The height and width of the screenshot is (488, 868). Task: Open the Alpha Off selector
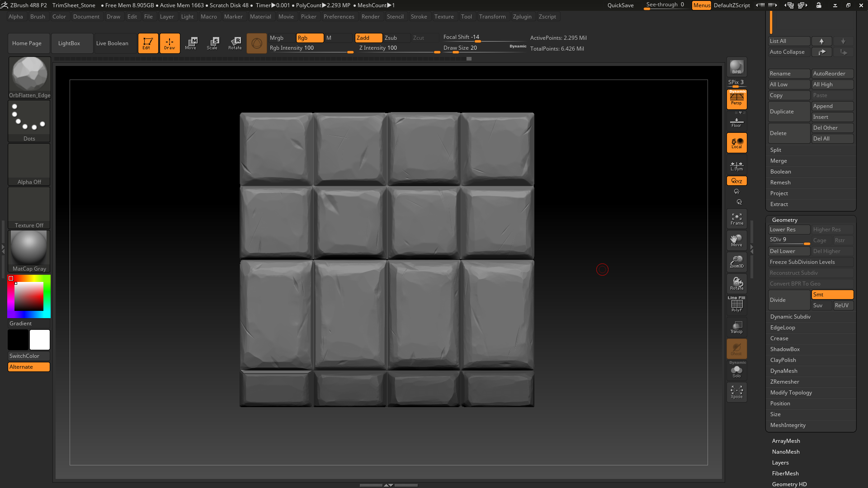[29, 164]
